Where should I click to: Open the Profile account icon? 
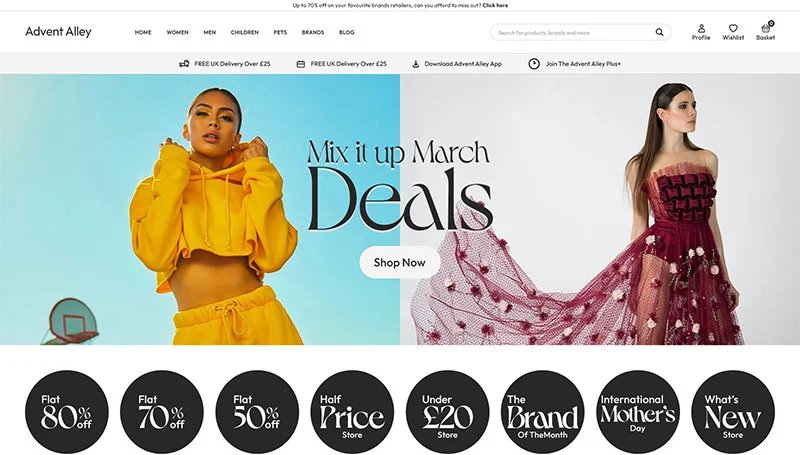click(x=701, y=28)
